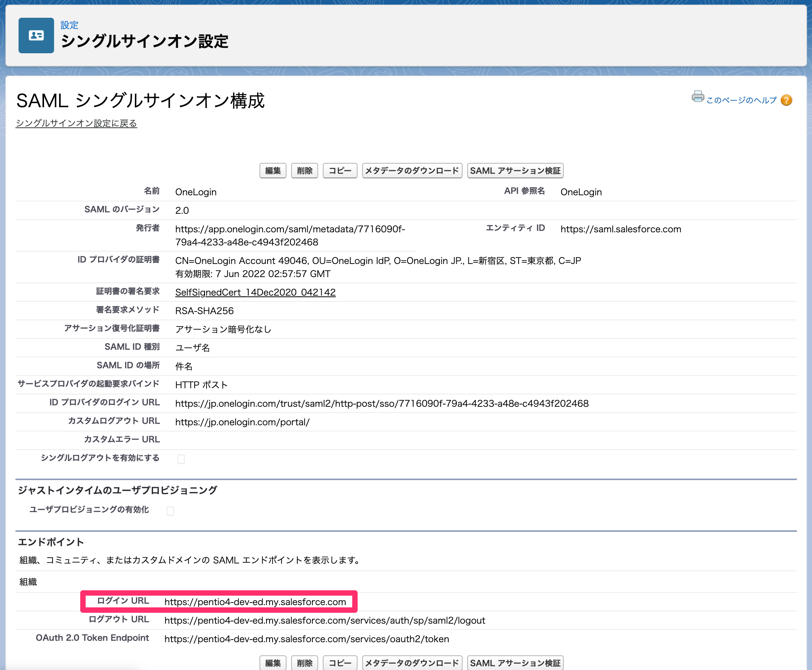The height and width of the screenshot is (670, 812).
Task: Click the カスタムエラー URL label
Action: click(122, 440)
